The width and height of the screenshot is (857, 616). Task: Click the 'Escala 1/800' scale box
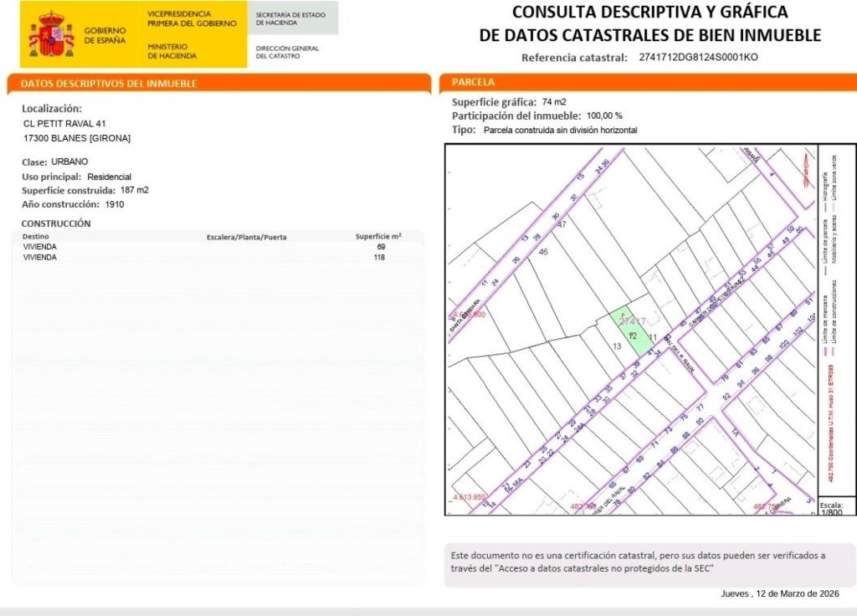[831, 508]
